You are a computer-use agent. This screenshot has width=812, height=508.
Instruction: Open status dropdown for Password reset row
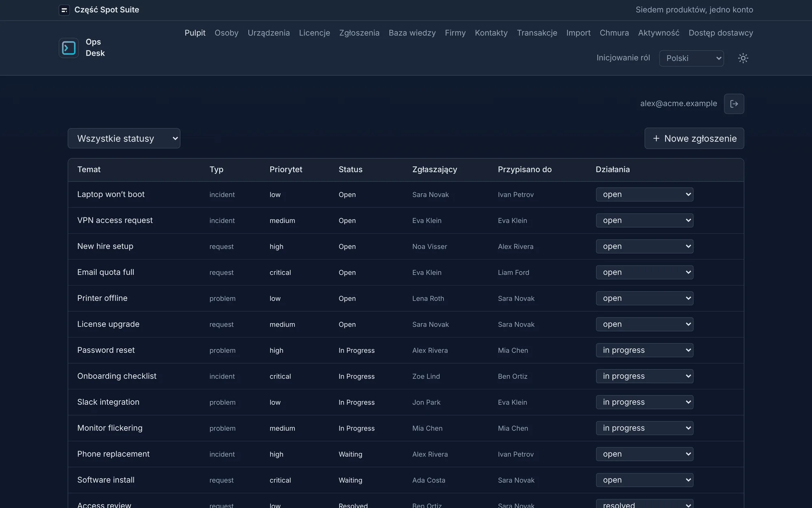[x=645, y=350]
